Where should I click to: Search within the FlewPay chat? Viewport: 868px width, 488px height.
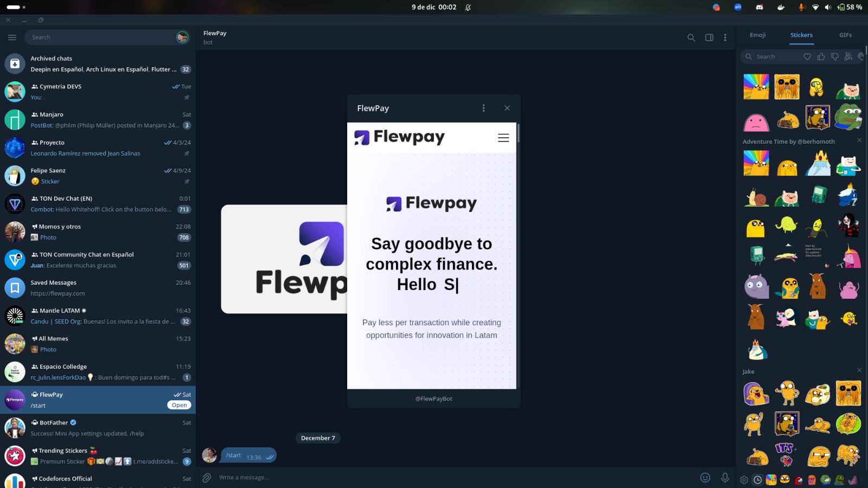(x=691, y=37)
